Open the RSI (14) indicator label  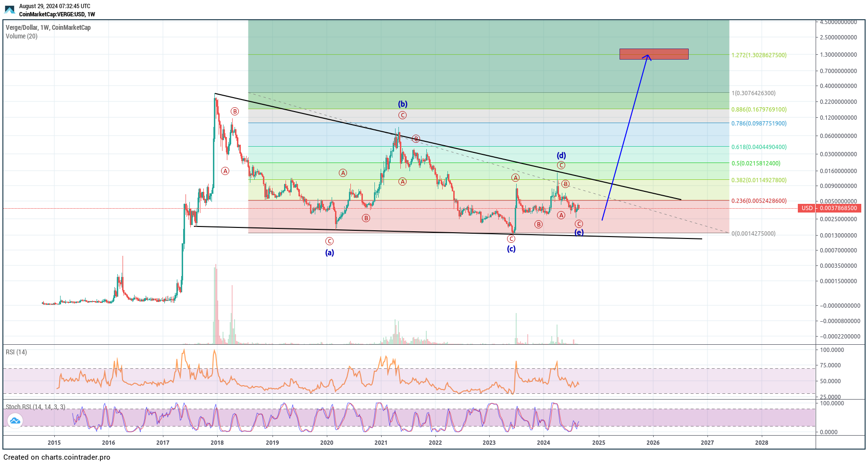16,352
